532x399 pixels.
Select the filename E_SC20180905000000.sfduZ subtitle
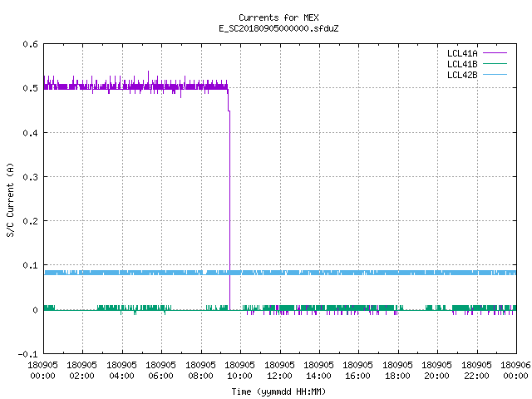(278, 28)
